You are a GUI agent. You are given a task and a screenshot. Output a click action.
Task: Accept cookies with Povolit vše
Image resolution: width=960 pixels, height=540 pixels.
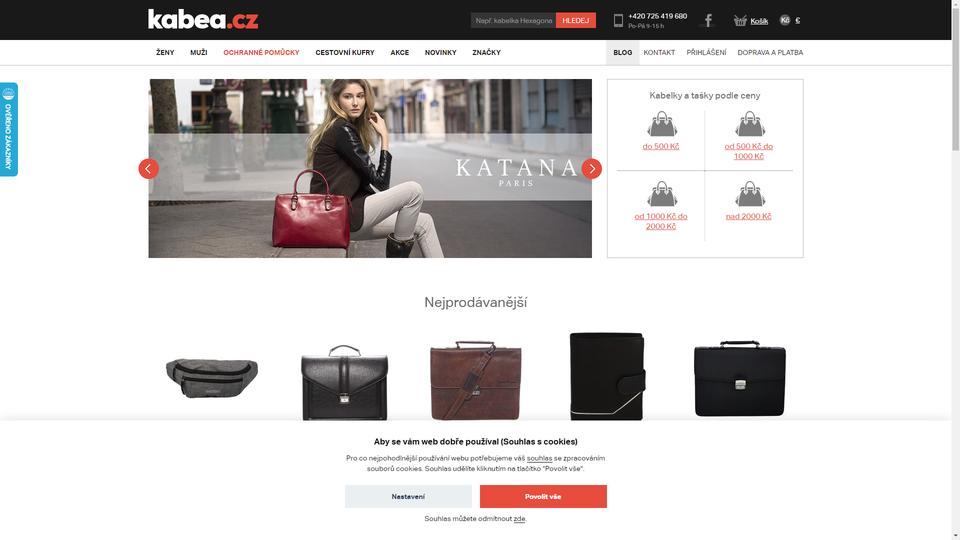click(x=543, y=497)
